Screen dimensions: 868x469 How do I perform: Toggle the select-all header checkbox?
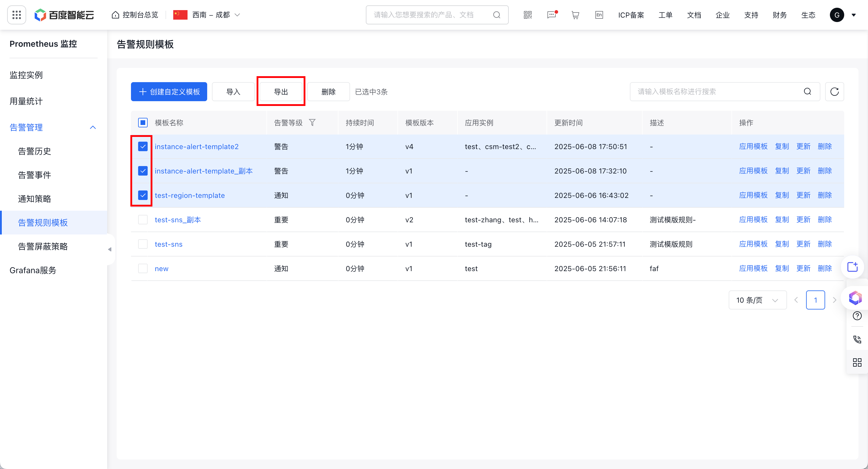143,123
